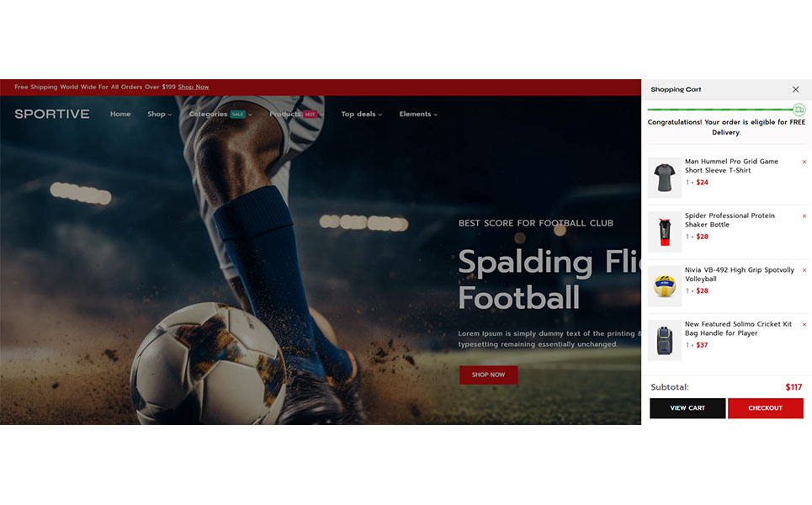Open the T-Shirt product thumbnail
The height and width of the screenshot is (505, 812).
[x=665, y=178]
